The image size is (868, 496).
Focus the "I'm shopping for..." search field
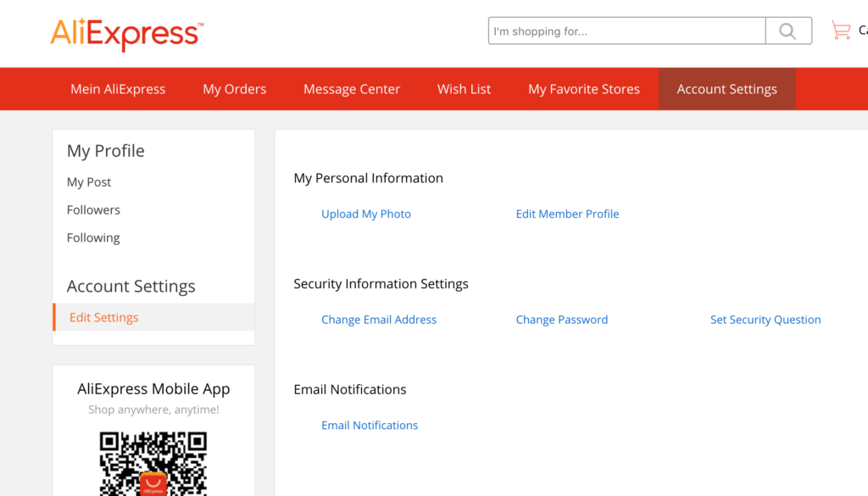pos(626,31)
